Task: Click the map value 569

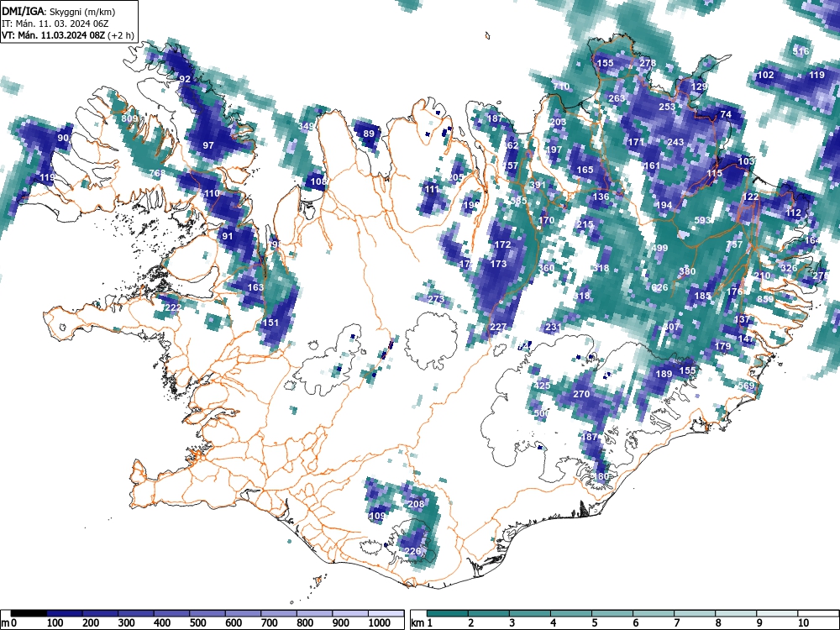Action: (x=746, y=386)
